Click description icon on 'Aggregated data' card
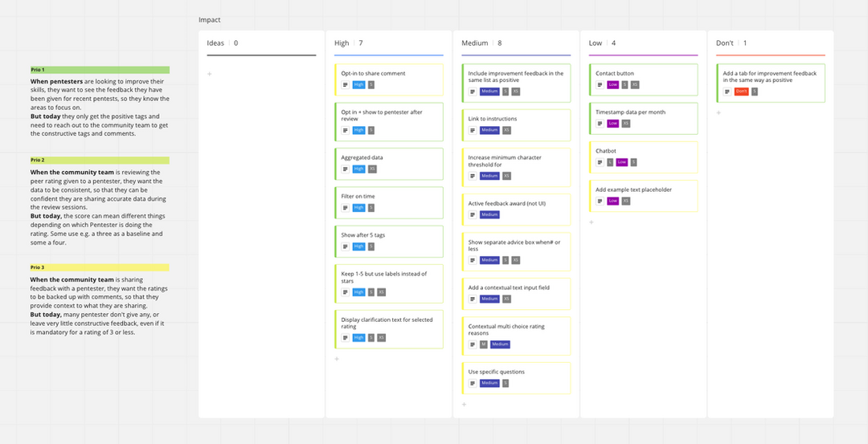 point(345,169)
